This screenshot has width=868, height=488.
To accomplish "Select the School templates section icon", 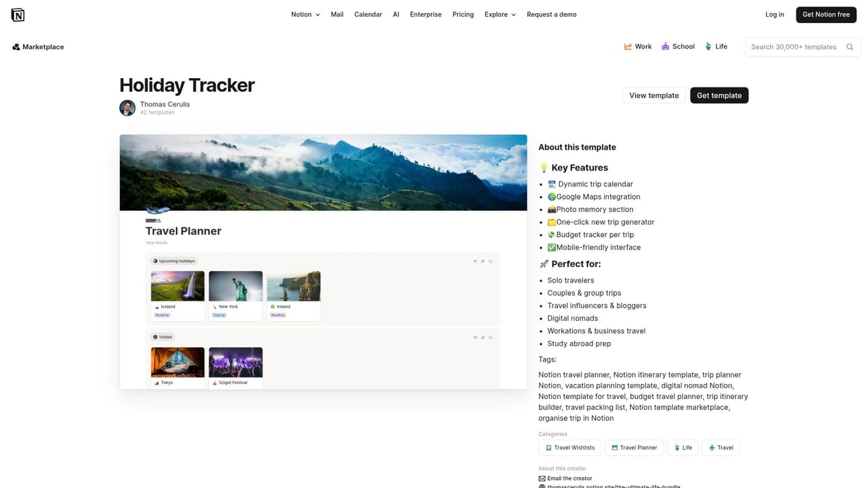I will (665, 46).
